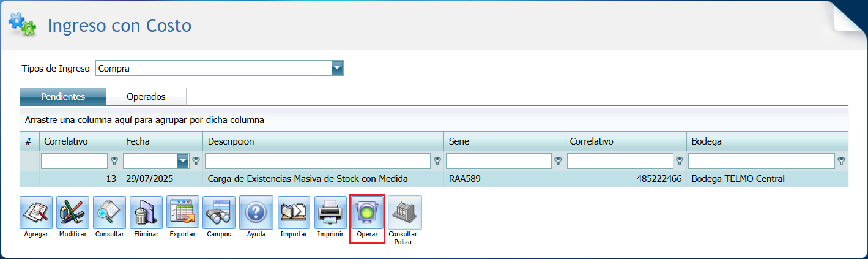Open the Ayuda help icon
The width and height of the screenshot is (868, 259).
tap(256, 212)
